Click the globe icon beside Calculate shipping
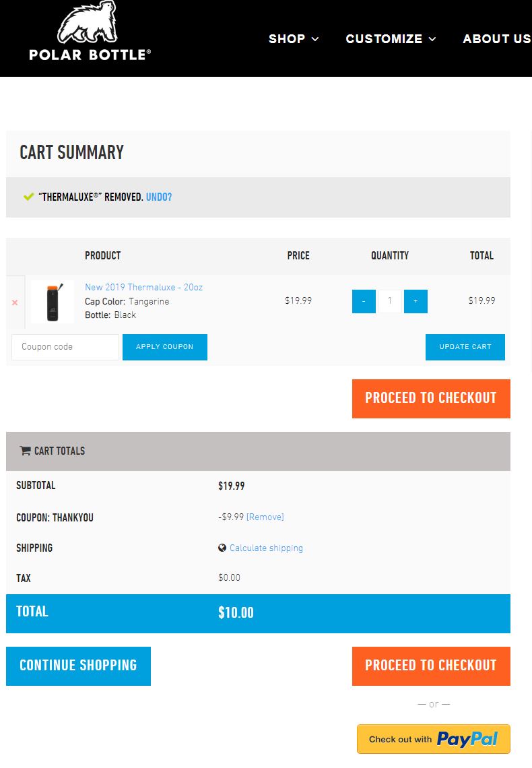This screenshot has height=768, width=532. tap(222, 548)
